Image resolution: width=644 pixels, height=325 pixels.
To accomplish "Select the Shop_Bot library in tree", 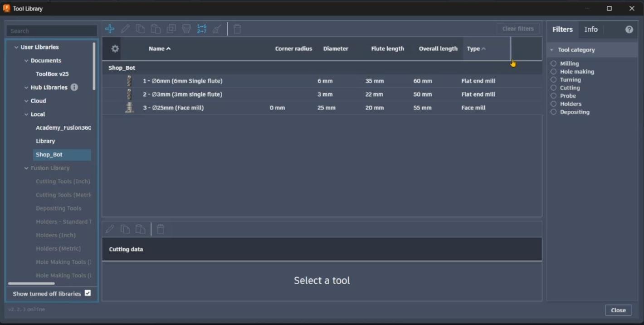I will tap(62, 155).
